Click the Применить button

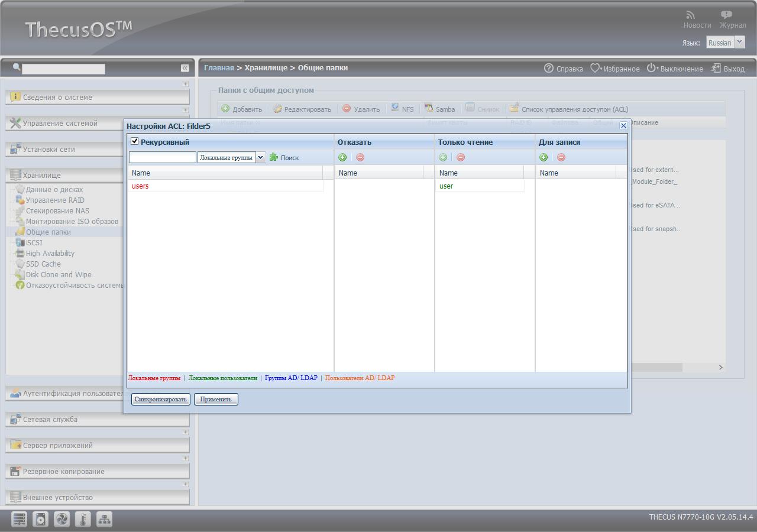point(216,400)
